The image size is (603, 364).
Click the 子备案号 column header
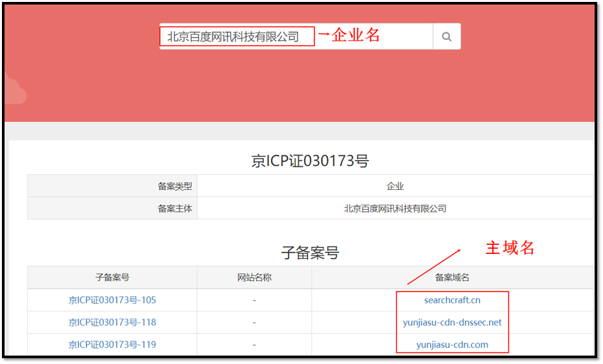point(112,277)
